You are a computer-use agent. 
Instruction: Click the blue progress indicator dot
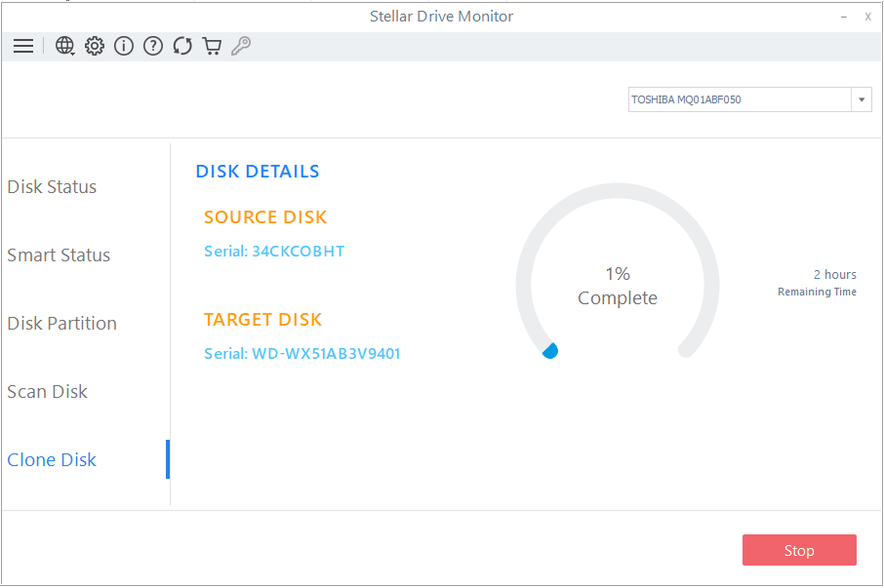pyautogui.click(x=550, y=351)
